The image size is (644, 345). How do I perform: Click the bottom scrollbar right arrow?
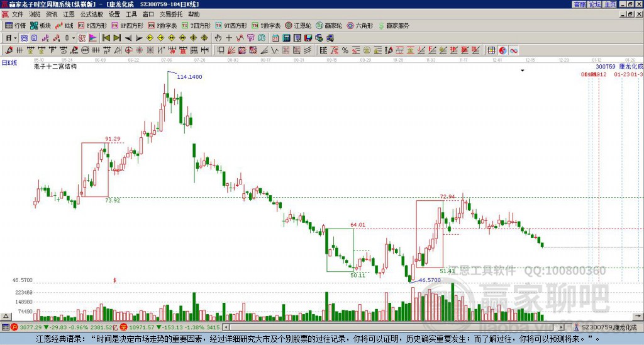(561, 327)
